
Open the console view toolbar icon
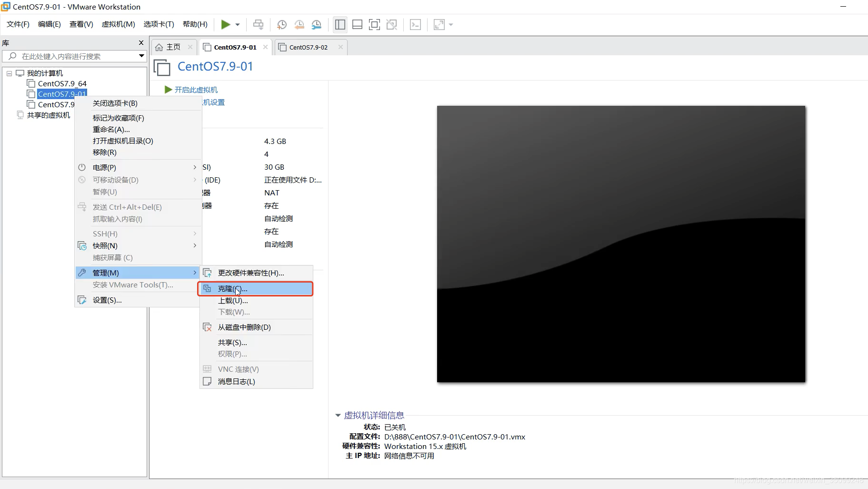[415, 24]
